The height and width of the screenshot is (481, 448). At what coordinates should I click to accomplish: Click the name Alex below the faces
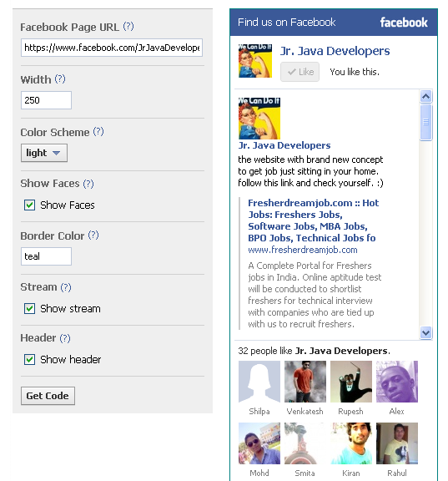coord(397,412)
